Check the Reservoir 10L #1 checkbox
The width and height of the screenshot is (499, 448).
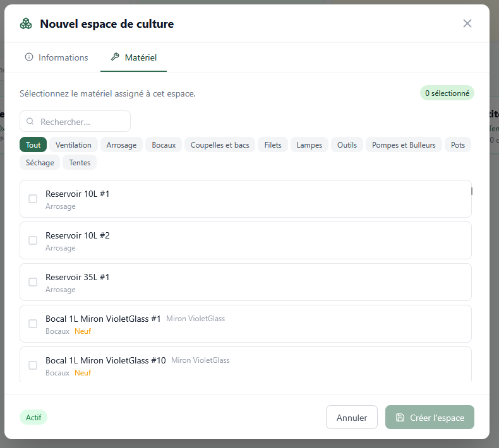coord(33,199)
